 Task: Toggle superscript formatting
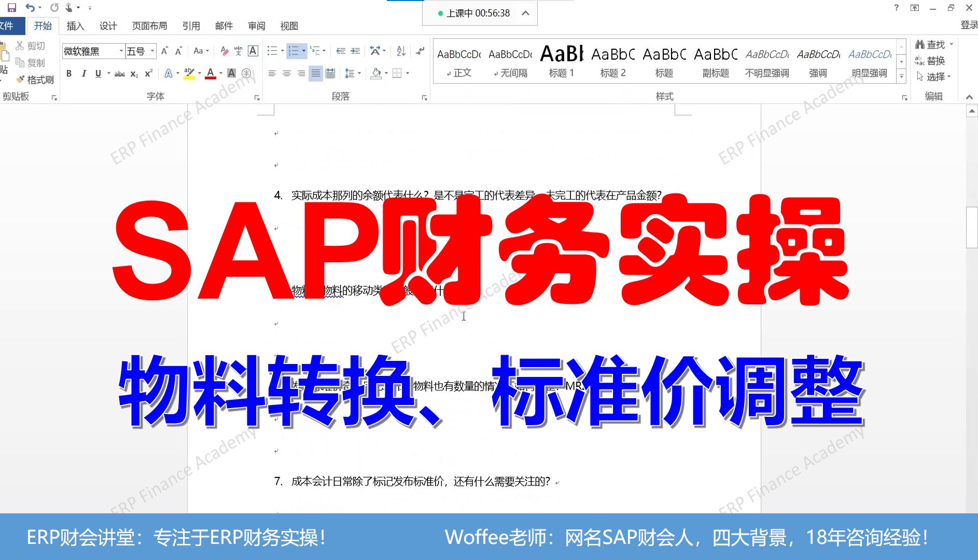(x=148, y=74)
